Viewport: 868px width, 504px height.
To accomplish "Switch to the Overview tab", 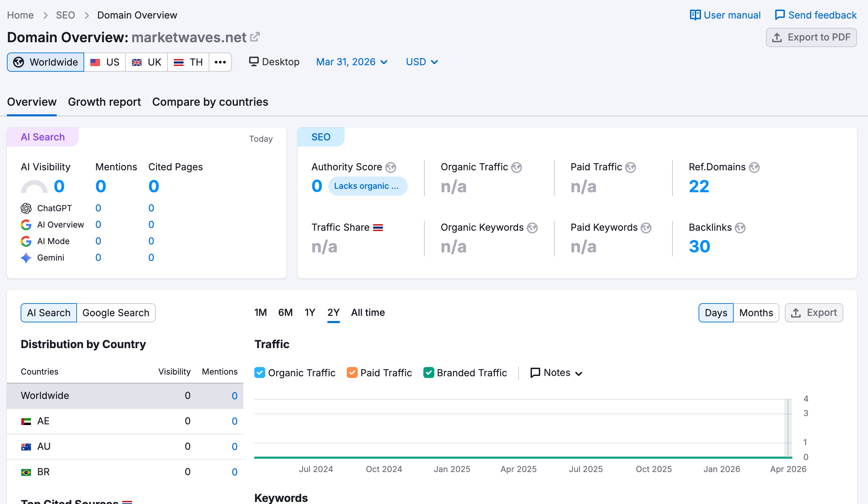I will [32, 102].
